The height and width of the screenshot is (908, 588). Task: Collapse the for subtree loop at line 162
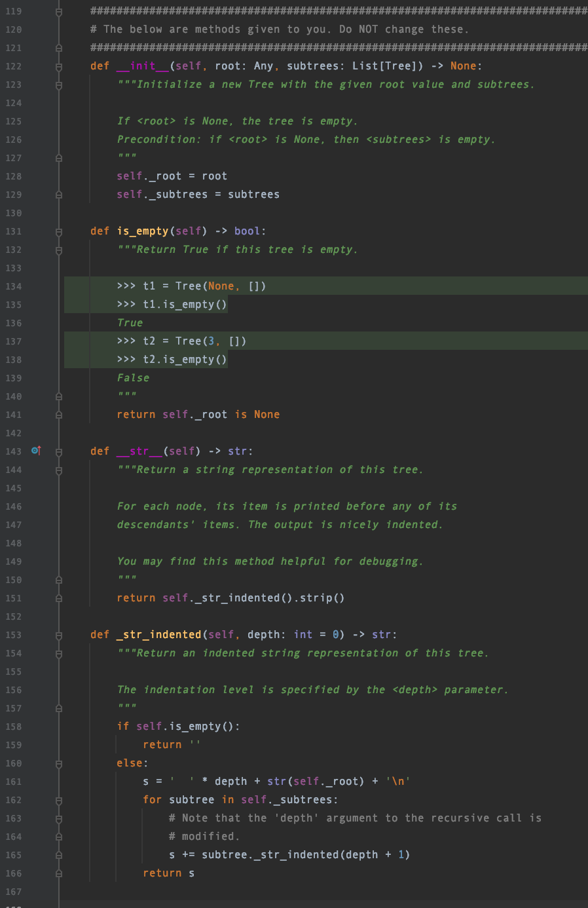pyautogui.click(x=58, y=799)
